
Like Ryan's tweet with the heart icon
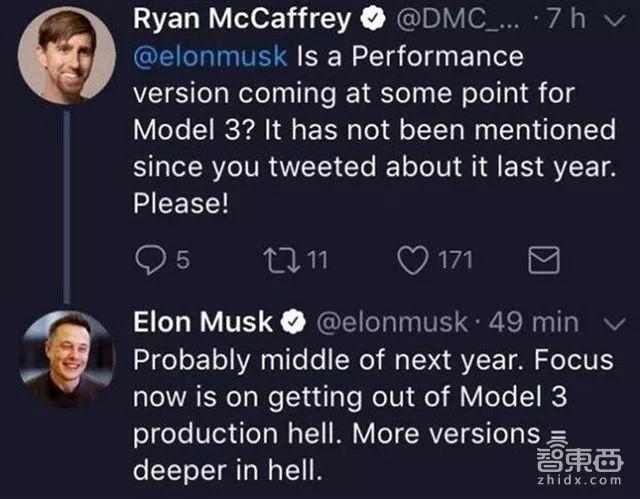click(x=412, y=262)
